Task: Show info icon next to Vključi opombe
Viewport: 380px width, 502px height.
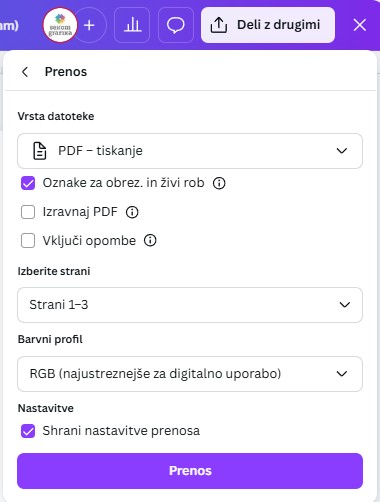Action: pos(150,240)
